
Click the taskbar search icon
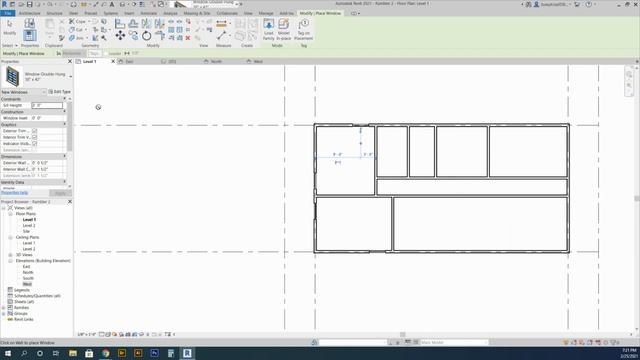(24, 353)
